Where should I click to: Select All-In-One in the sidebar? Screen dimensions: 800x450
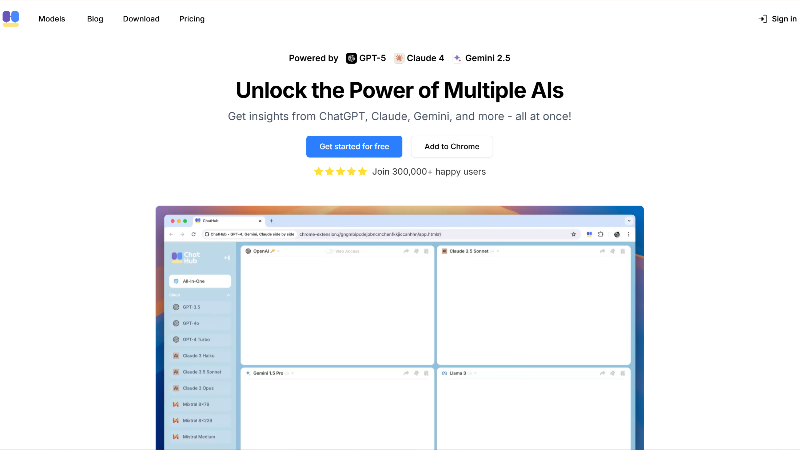(200, 281)
